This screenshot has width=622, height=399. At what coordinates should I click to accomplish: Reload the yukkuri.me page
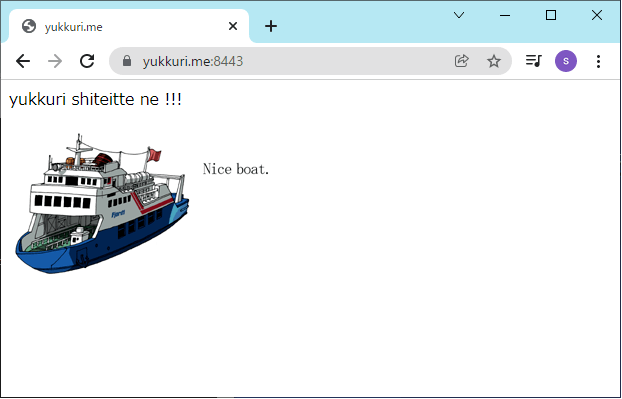(x=87, y=61)
